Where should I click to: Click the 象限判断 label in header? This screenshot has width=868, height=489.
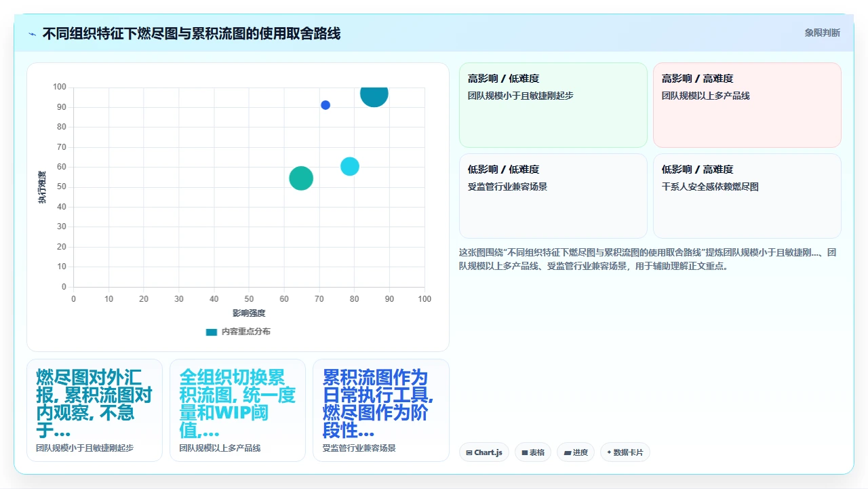[823, 33]
